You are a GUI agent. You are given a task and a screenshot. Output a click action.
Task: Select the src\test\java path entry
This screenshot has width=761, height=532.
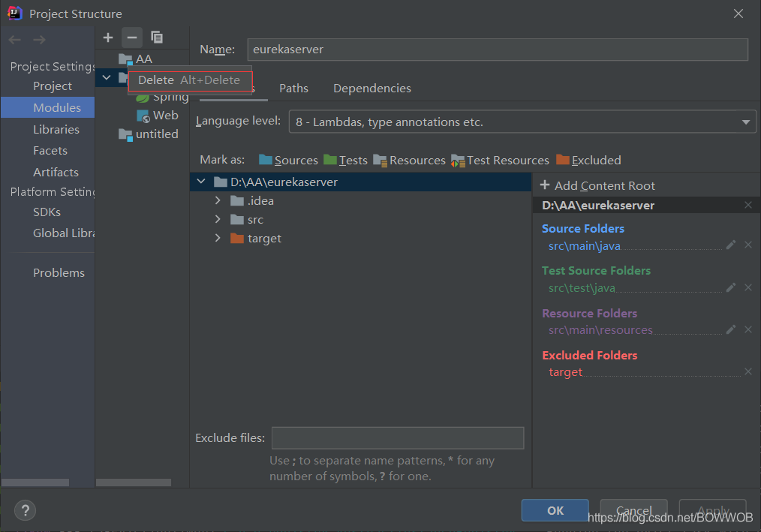582,288
